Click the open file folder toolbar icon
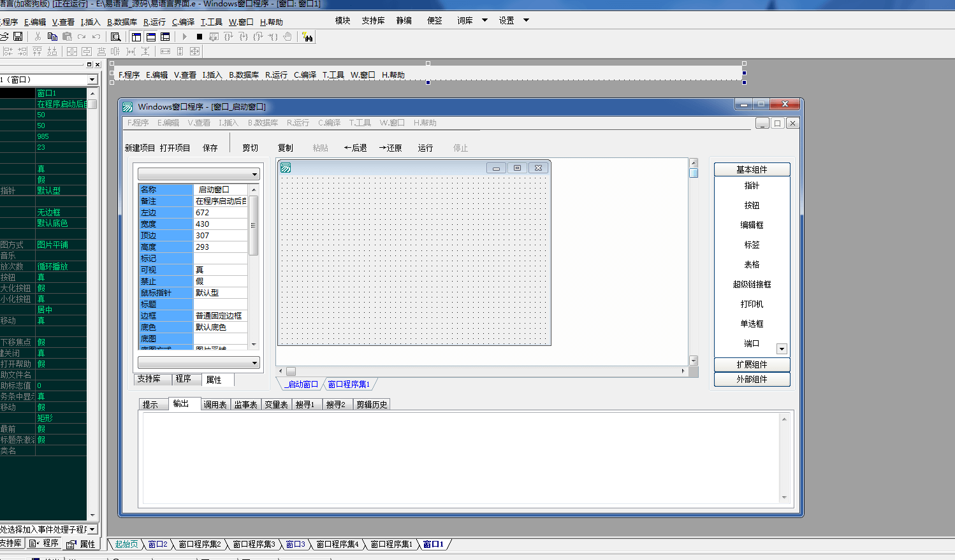Screen dimensions: 955x560 (x=4, y=37)
